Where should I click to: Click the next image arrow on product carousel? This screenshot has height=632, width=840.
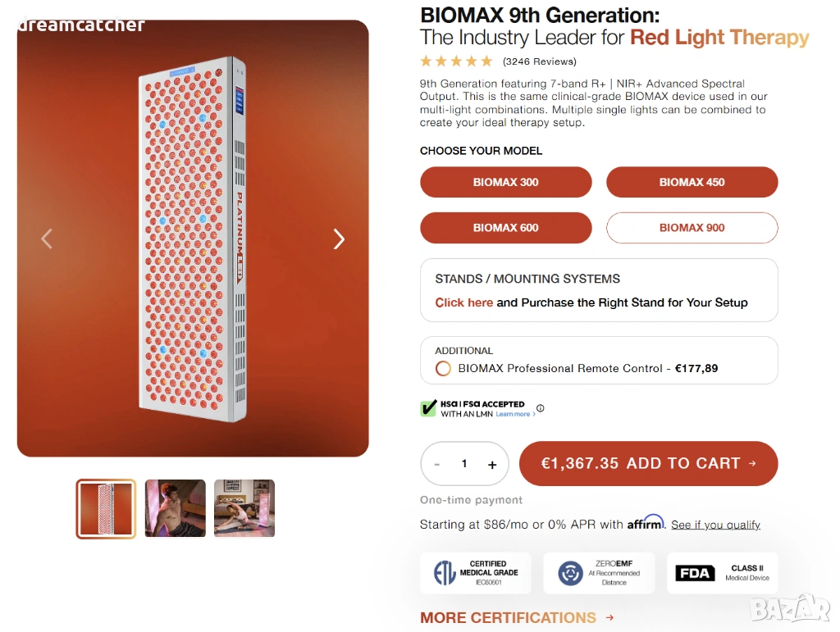click(339, 239)
